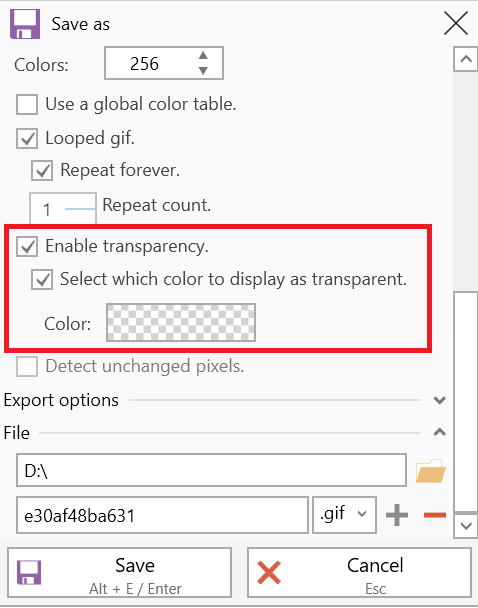Click the filename field e30af48ba631
Viewport: 478px width, 608px height.
point(162,515)
